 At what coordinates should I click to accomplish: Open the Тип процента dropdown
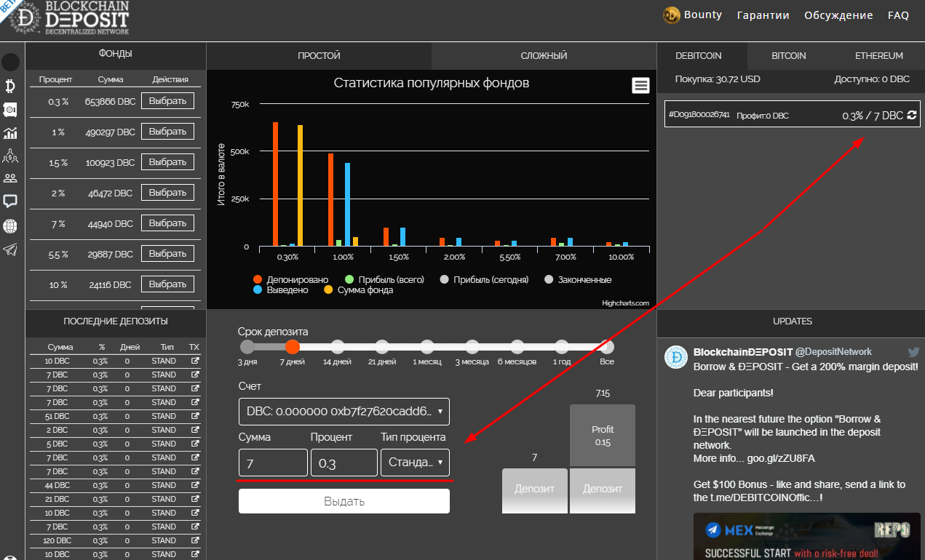pos(415,463)
